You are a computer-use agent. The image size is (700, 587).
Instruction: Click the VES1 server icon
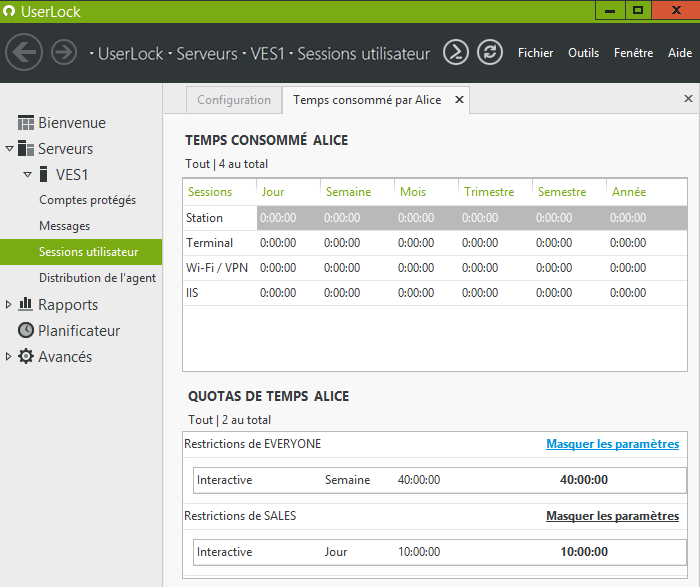coord(43,174)
